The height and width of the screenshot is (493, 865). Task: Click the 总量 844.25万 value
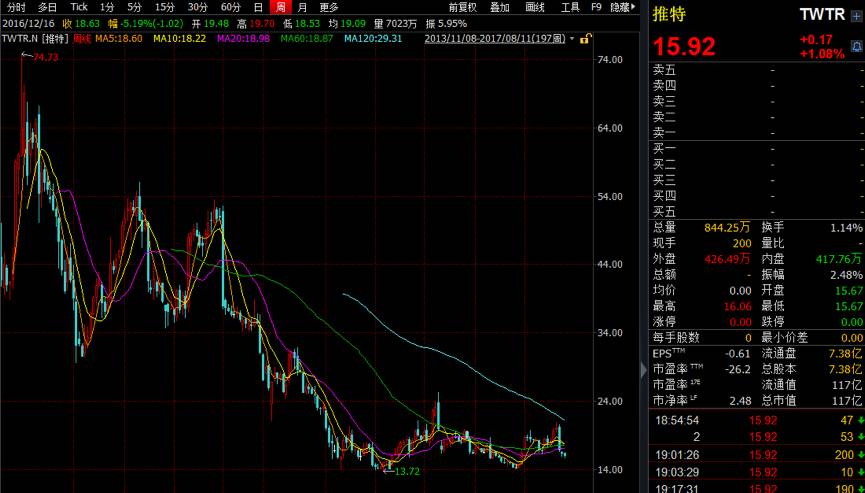[x=727, y=228]
